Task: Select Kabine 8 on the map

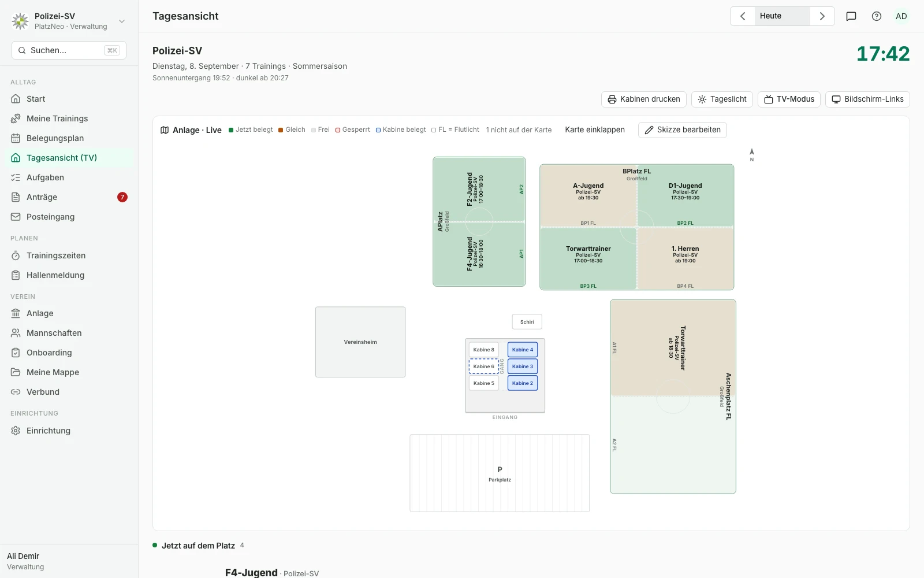Action: click(x=484, y=350)
